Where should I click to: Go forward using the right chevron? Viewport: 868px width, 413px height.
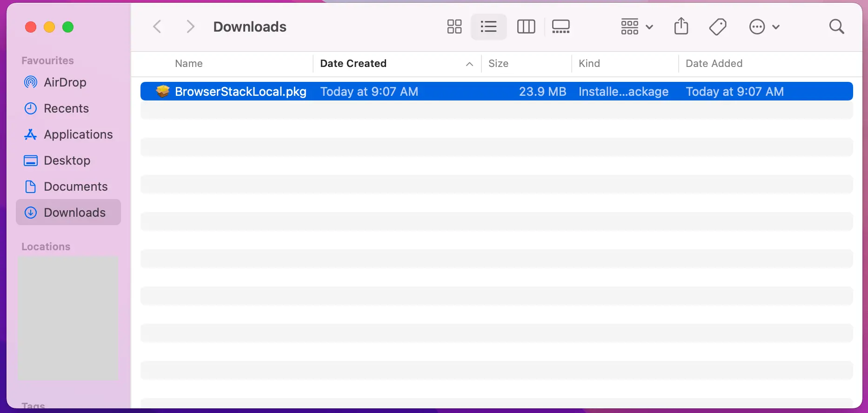[190, 27]
